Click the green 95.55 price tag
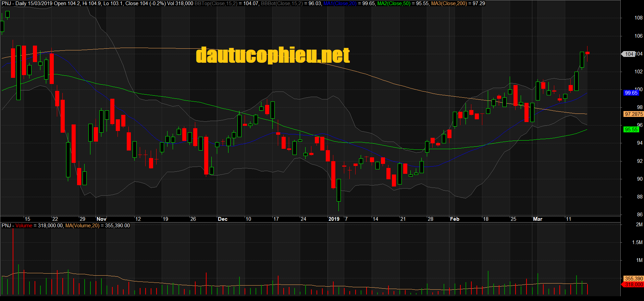The height and width of the screenshot is (301, 644). pyautogui.click(x=631, y=130)
